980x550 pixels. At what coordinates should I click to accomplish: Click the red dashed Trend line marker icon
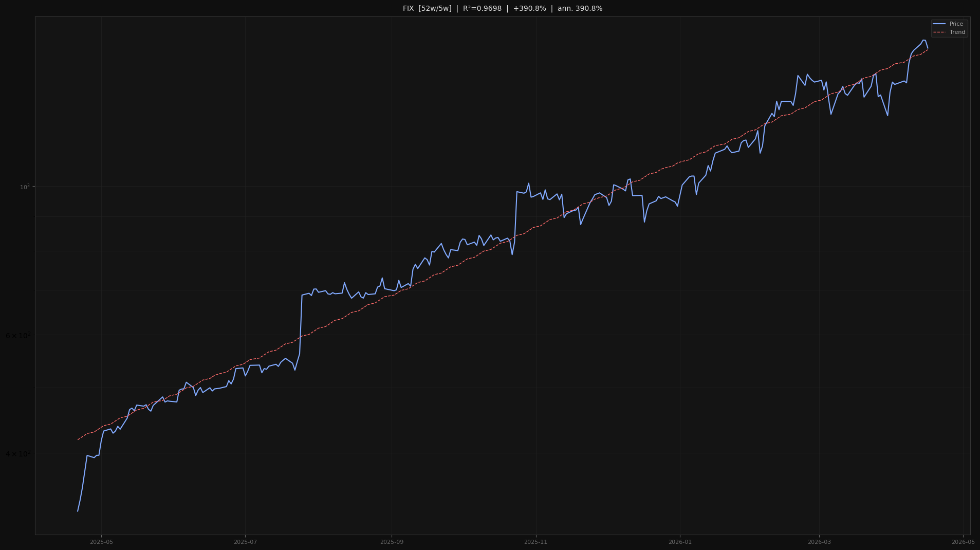pos(940,32)
